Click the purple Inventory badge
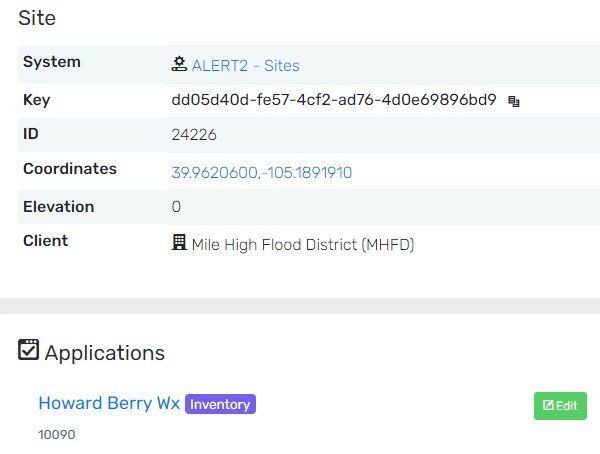600x454 pixels. point(220,404)
